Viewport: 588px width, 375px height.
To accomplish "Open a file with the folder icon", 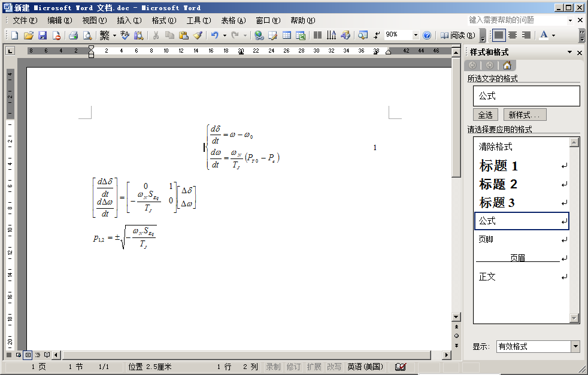I will [29, 35].
